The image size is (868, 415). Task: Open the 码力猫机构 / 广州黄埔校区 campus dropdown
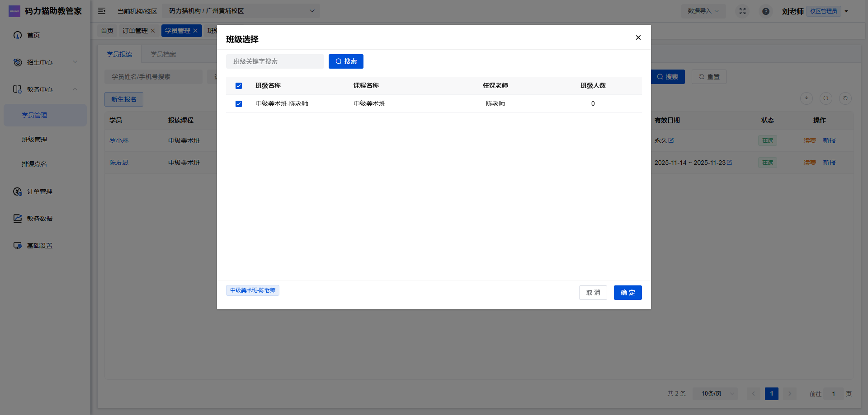pyautogui.click(x=241, y=11)
